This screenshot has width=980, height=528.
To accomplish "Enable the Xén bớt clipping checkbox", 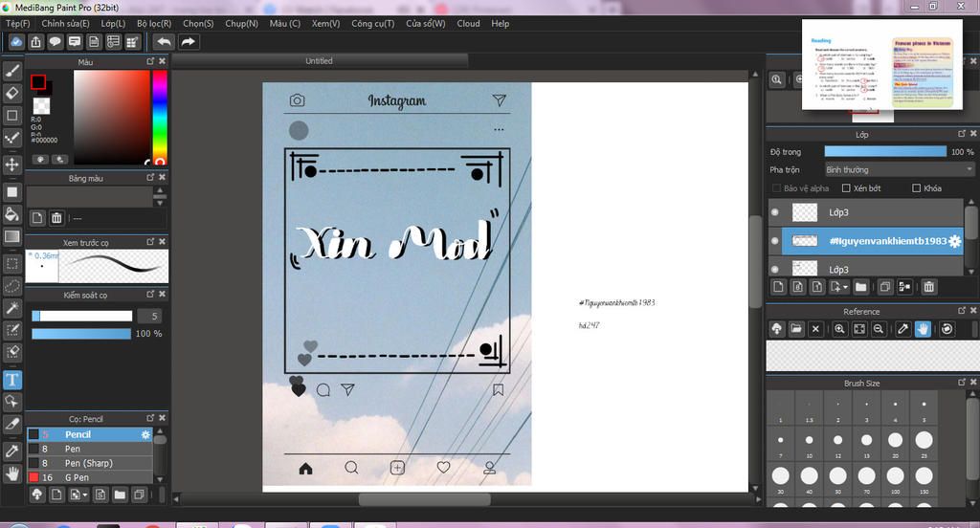I will coord(846,188).
